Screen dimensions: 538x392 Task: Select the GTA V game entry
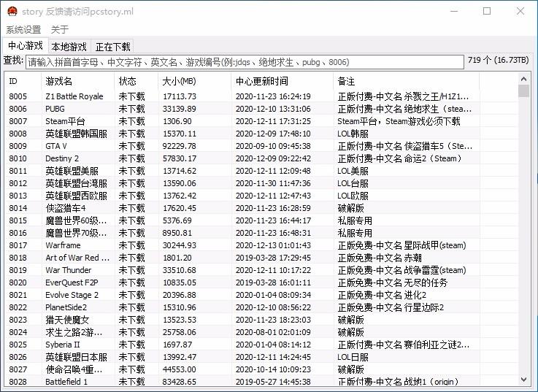coord(56,146)
